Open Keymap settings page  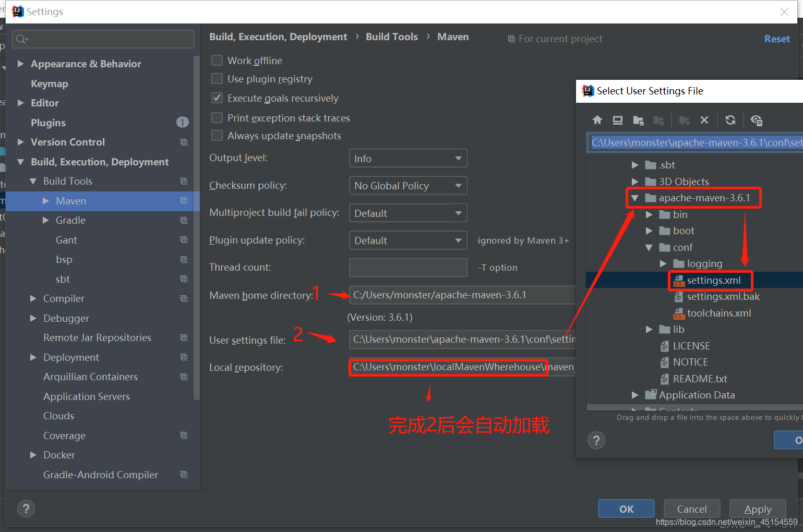(50, 83)
